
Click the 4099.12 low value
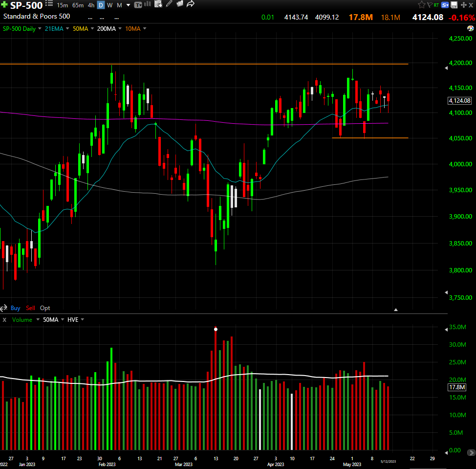(327, 17)
